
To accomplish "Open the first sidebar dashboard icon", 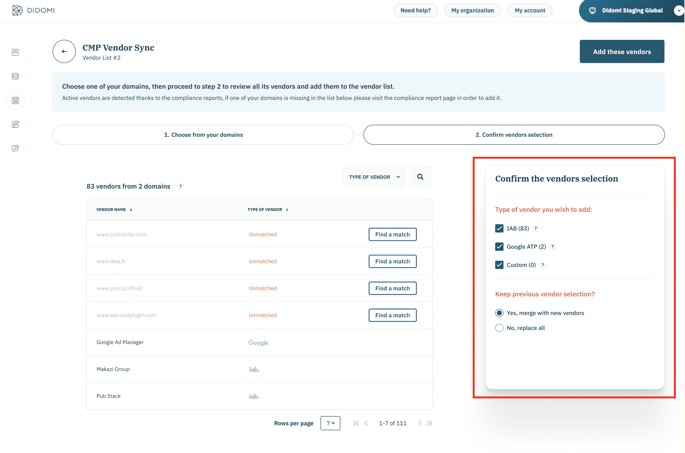I will 15,52.
